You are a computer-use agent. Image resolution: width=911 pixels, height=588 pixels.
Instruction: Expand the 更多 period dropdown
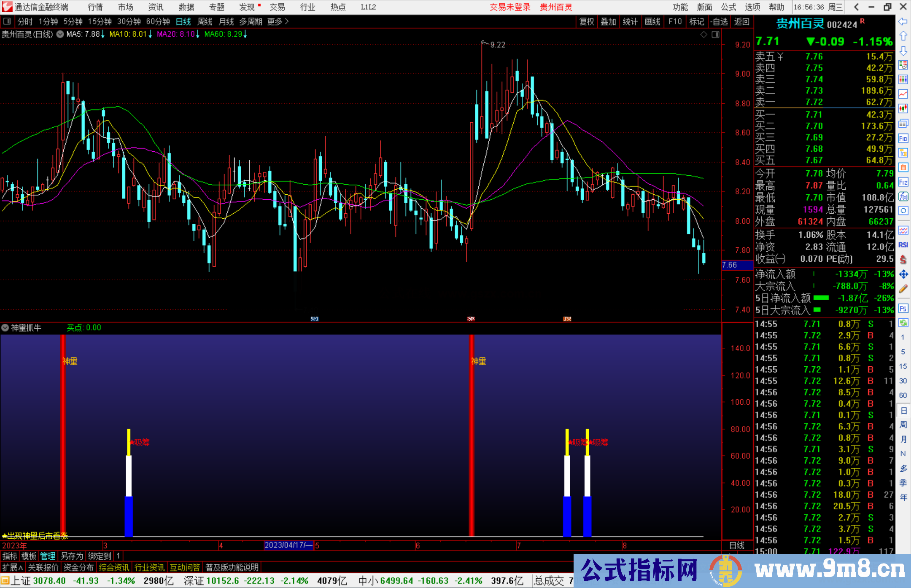coord(275,22)
